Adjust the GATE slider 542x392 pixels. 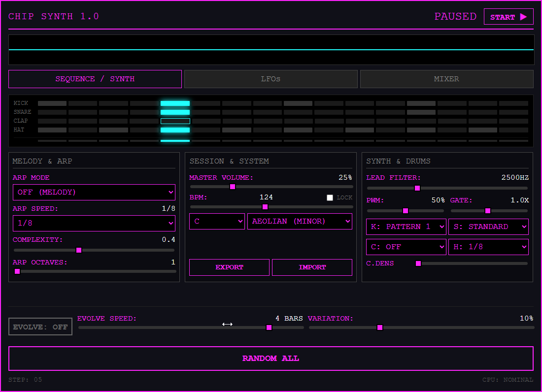pyautogui.click(x=489, y=211)
